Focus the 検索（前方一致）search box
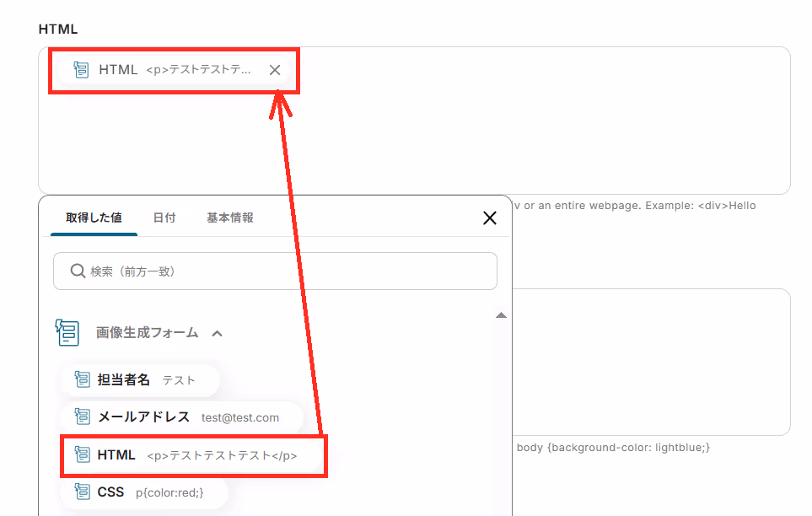Viewport: 812px width, 516px height. click(275, 271)
